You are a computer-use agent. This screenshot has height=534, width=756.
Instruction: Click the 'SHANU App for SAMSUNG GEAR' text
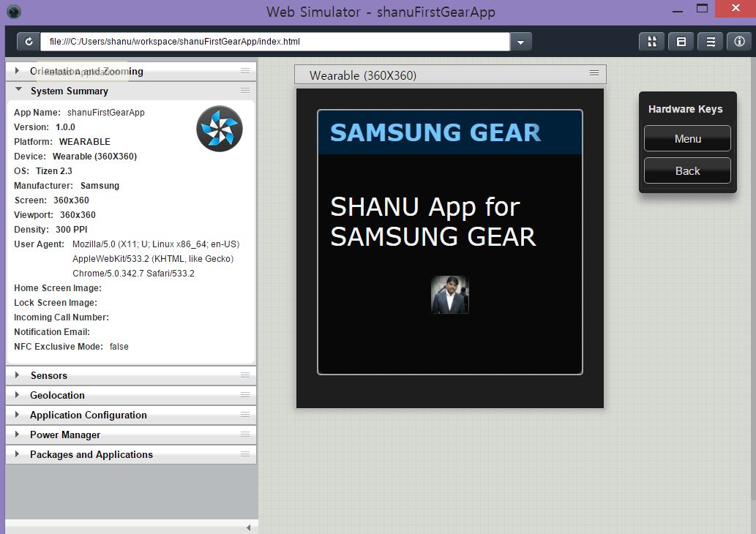point(433,222)
